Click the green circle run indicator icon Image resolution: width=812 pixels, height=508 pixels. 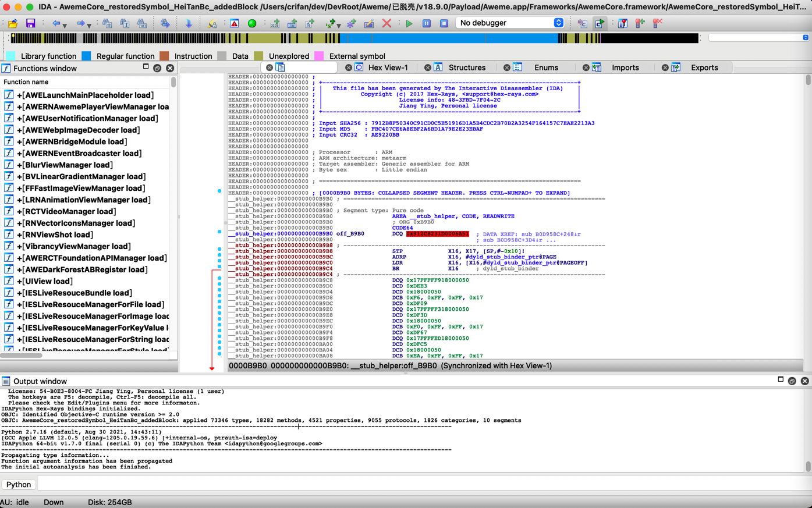(252, 23)
